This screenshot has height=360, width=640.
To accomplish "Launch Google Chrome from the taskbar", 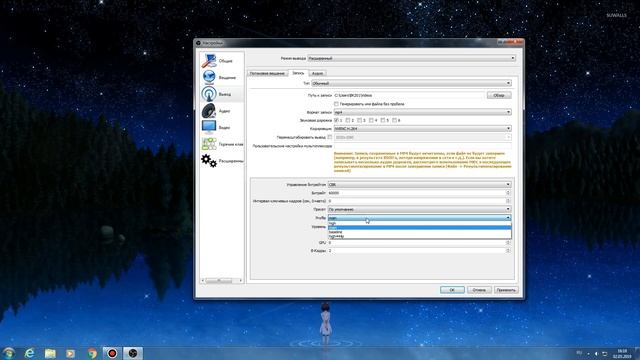I will tap(92, 353).
